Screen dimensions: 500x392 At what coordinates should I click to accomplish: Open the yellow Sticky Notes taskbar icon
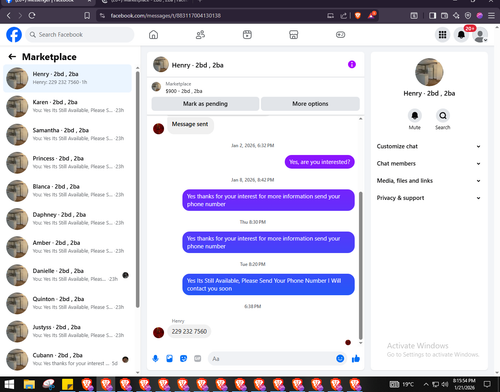[x=68, y=384]
